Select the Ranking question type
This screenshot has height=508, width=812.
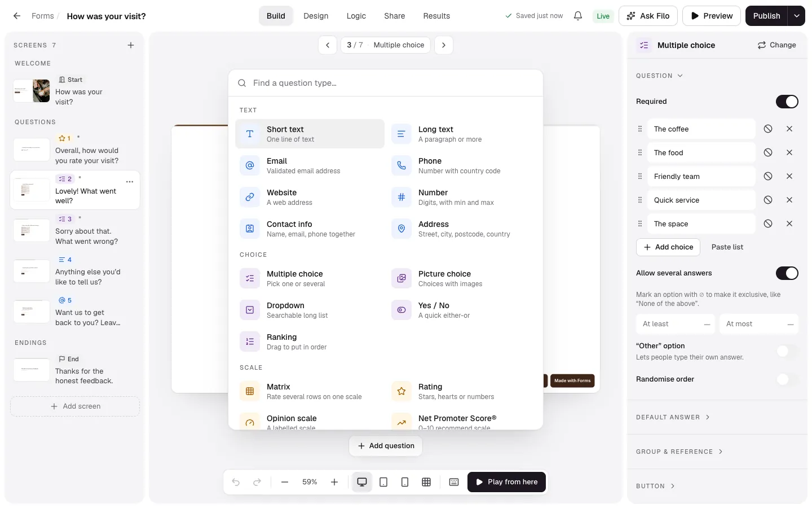point(310,341)
